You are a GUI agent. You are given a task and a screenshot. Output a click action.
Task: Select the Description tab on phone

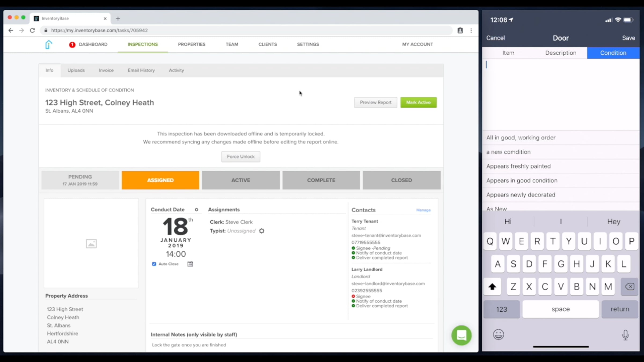pyautogui.click(x=561, y=53)
